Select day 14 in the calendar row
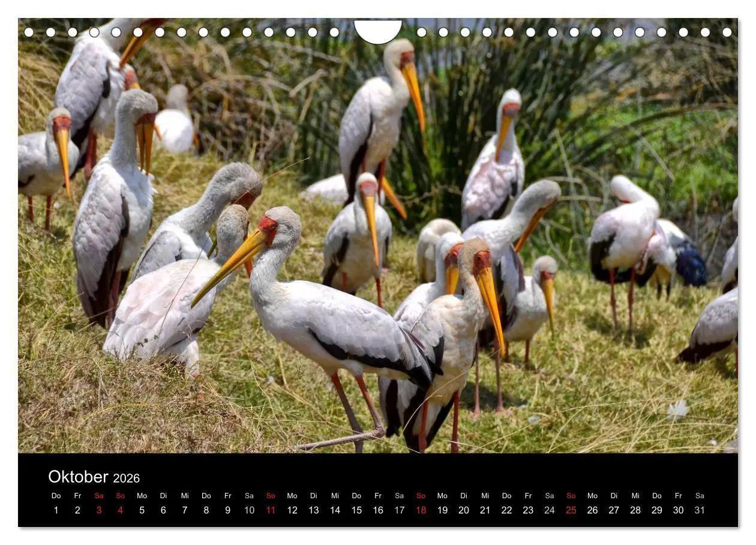Viewport: 756px width, 545px height. [335, 510]
